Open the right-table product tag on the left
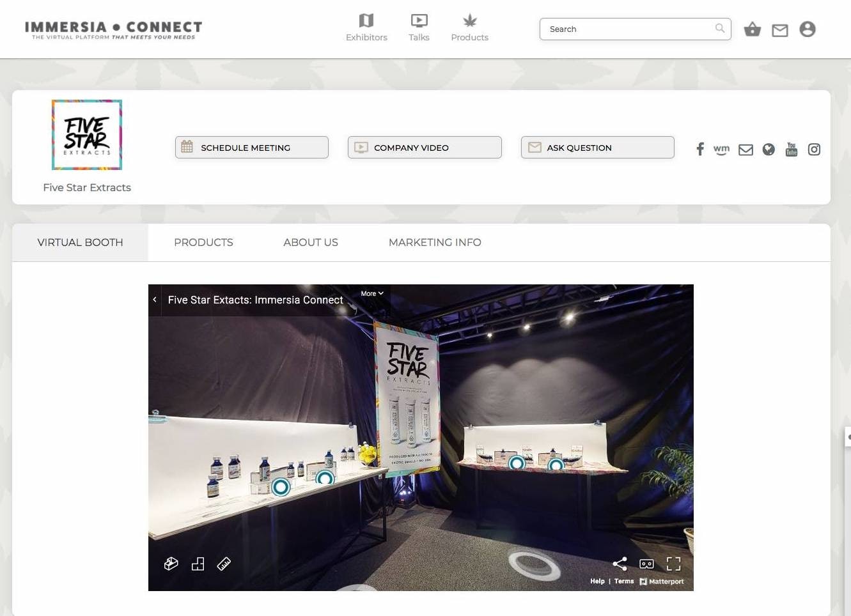The image size is (851, 616). coord(517,463)
